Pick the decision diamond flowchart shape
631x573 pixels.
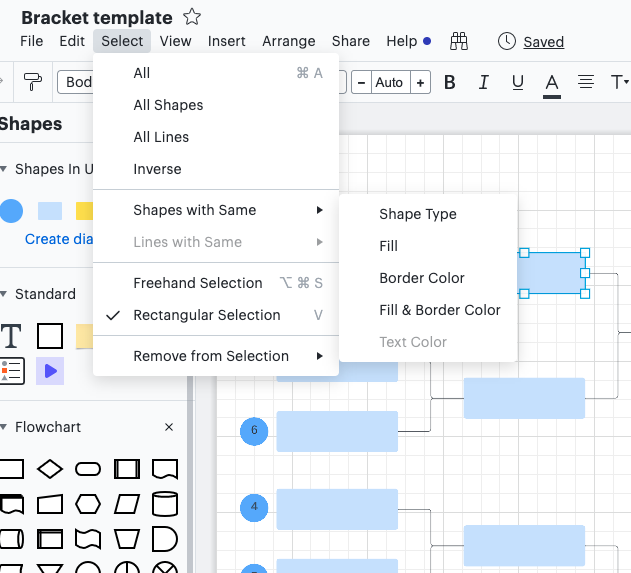tap(50, 468)
